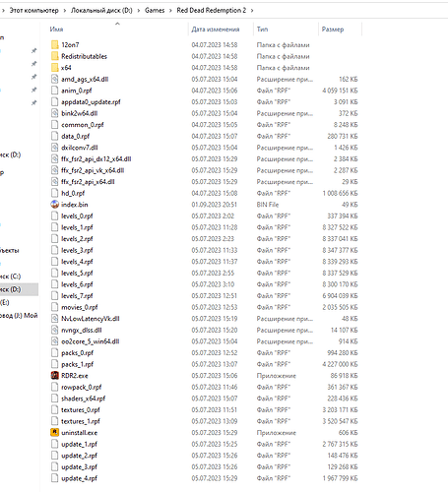Expand the chevron after Games in breadcrumb

170,11
